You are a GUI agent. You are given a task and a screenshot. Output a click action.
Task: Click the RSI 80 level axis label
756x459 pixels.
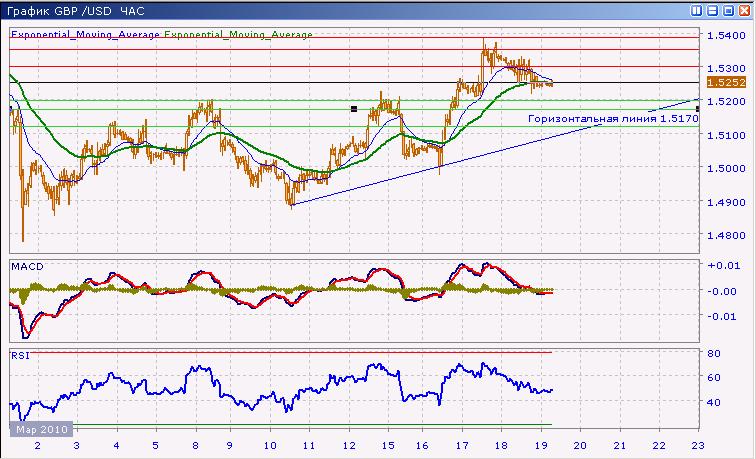tap(714, 353)
